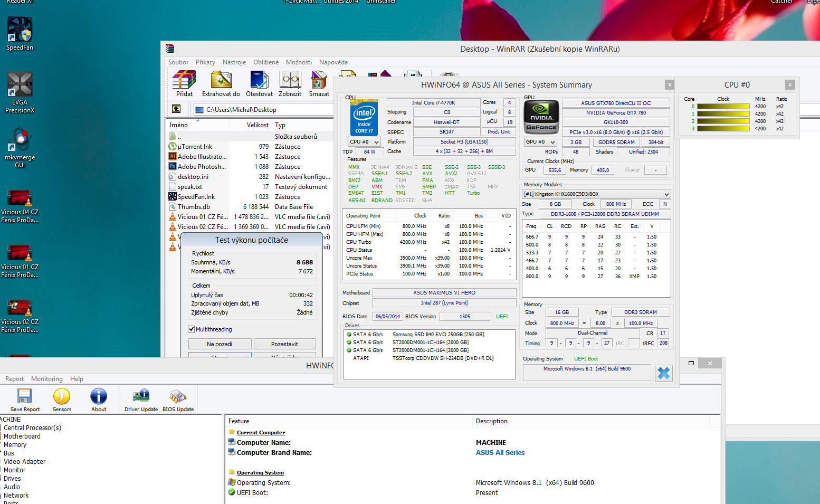Open the Příkazy menu in WinRAR
Image resolution: width=820 pixels, height=504 pixels.
[x=205, y=62]
